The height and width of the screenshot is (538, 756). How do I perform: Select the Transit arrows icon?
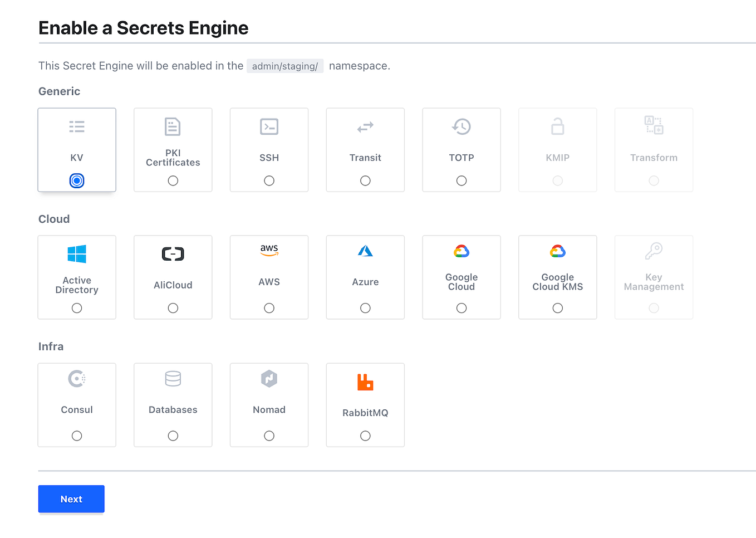click(x=365, y=126)
